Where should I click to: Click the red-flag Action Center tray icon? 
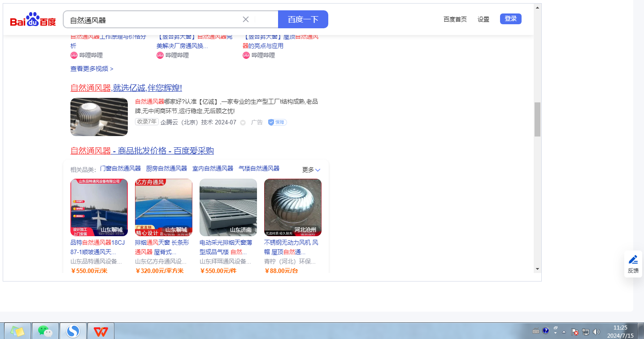click(575, 332)
